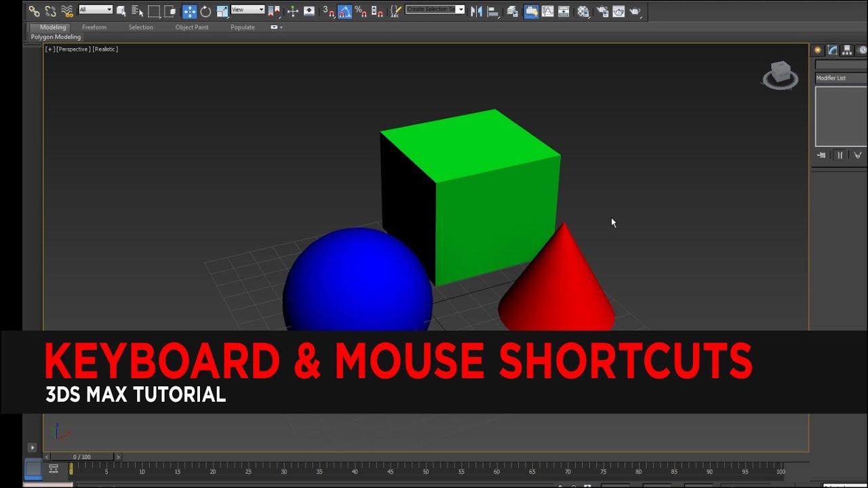Open the Object Paint ribbon tab
Viewport: 868px width, 488px height.
pos(192,27)
